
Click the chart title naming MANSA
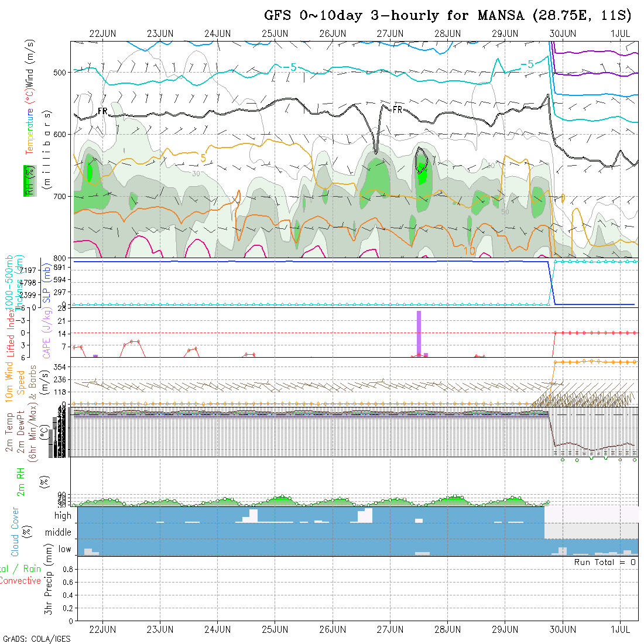[447, 15]
